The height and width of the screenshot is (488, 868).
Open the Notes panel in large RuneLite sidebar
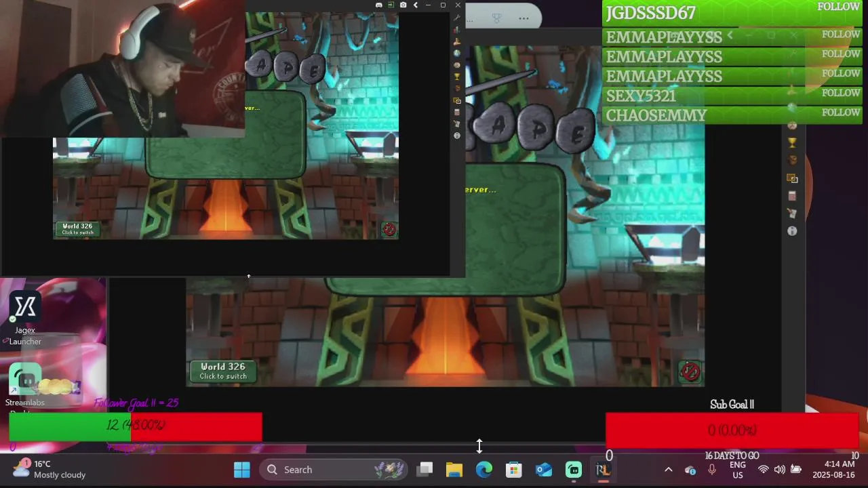[791, 213]
